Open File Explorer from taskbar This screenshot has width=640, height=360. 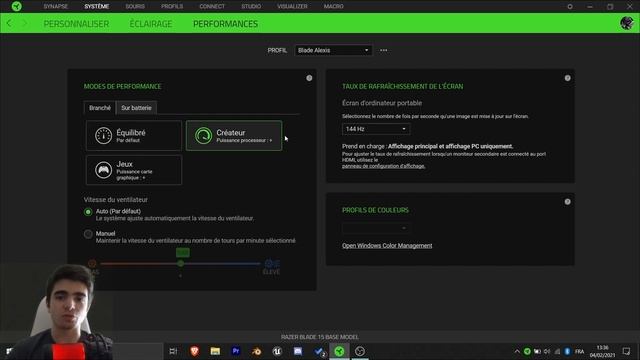tap(215, 351)
